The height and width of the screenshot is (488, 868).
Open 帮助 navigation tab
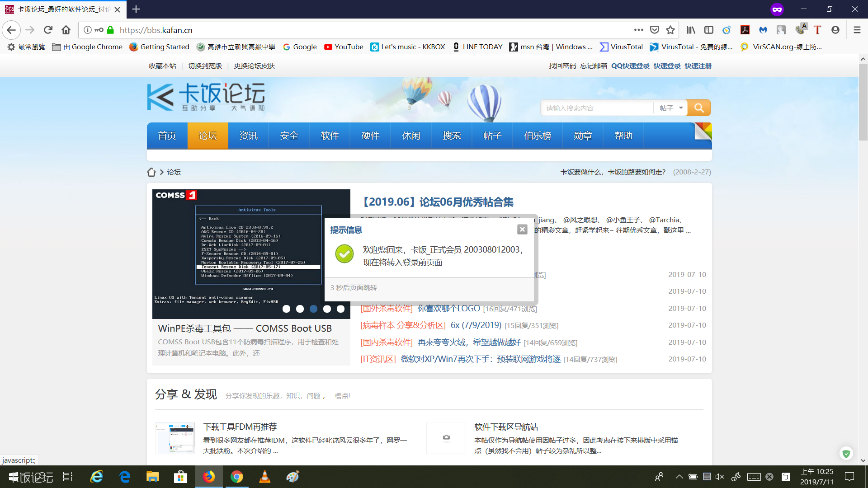point(624,136)
